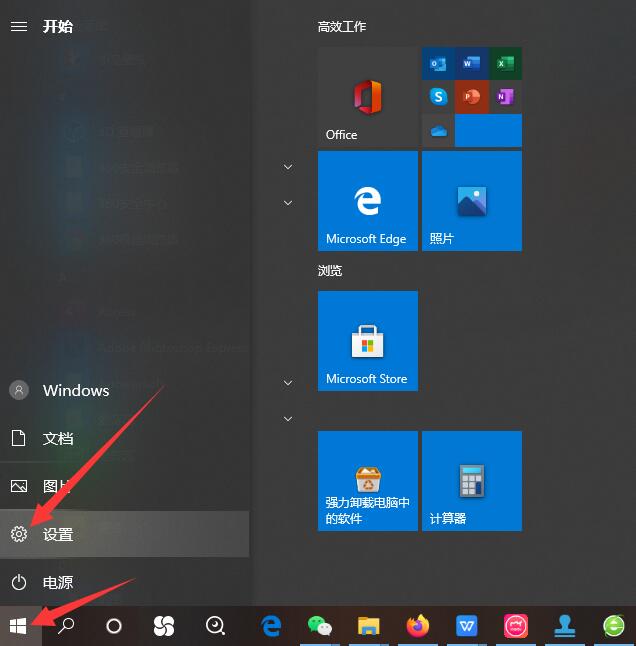
Task: Launch Word from the small tile
Action: pos(472,63)
